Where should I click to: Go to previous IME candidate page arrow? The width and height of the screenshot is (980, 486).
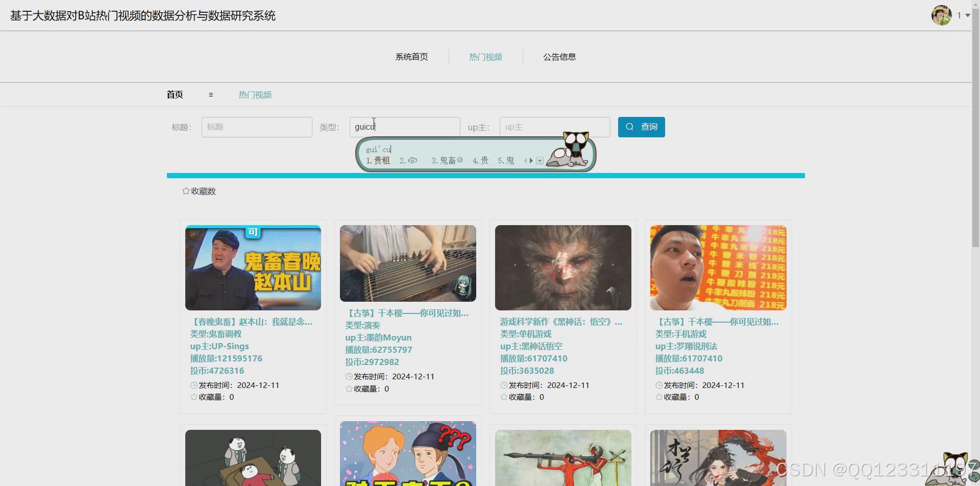(525, 160)
